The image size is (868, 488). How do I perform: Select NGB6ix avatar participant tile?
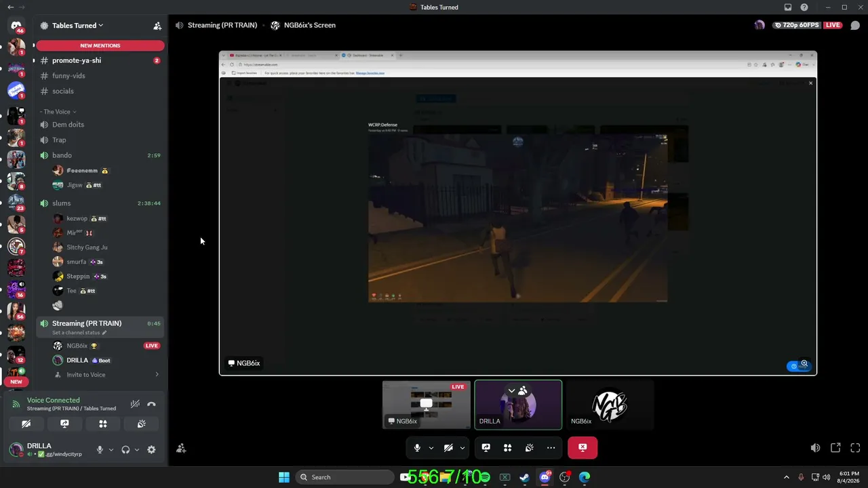pyautogui.click(x=610, y=405)
